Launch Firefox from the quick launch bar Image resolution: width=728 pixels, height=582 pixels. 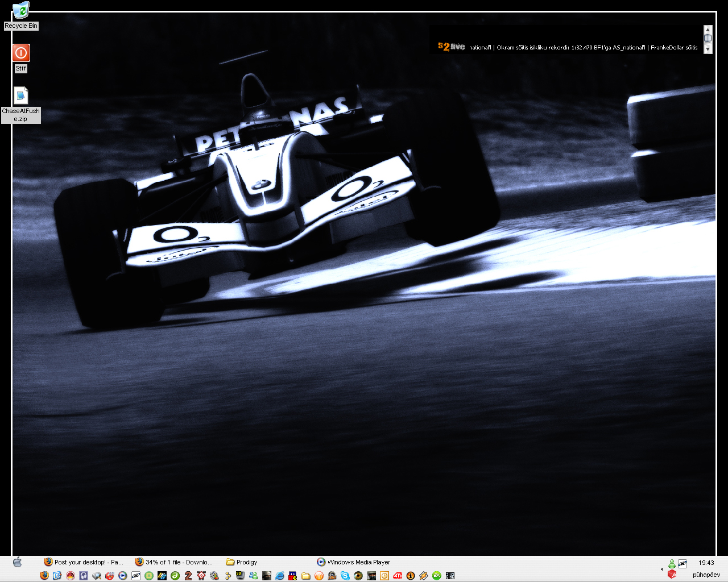(x=44, y=576)
